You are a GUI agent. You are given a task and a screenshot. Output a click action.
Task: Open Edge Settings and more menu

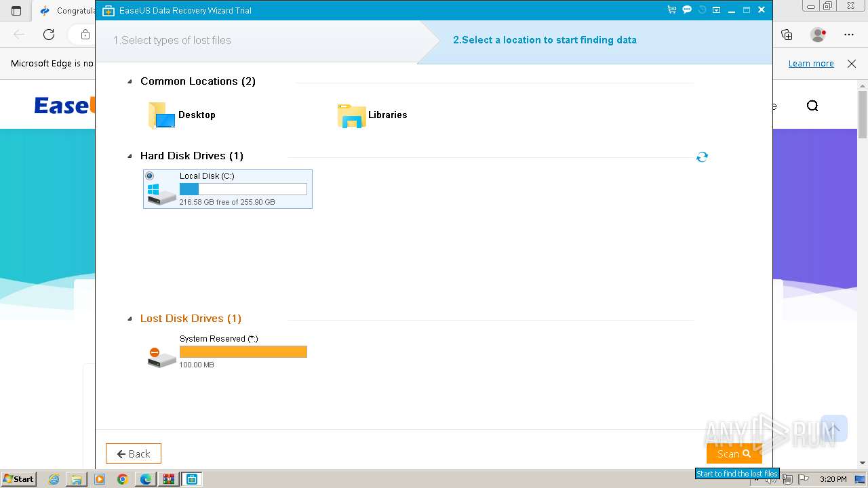click(x=849, y=35)
